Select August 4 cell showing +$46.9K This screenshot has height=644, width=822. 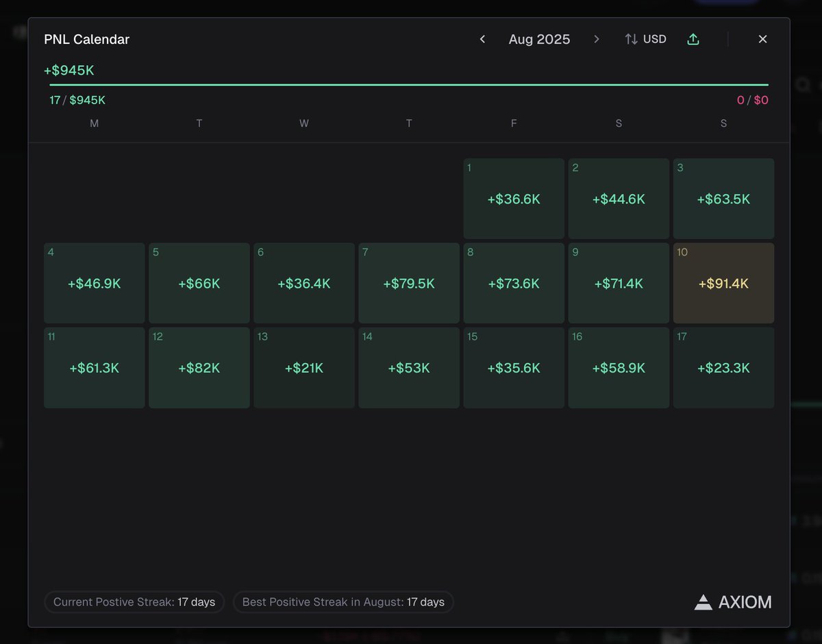[x=95, y=283]
